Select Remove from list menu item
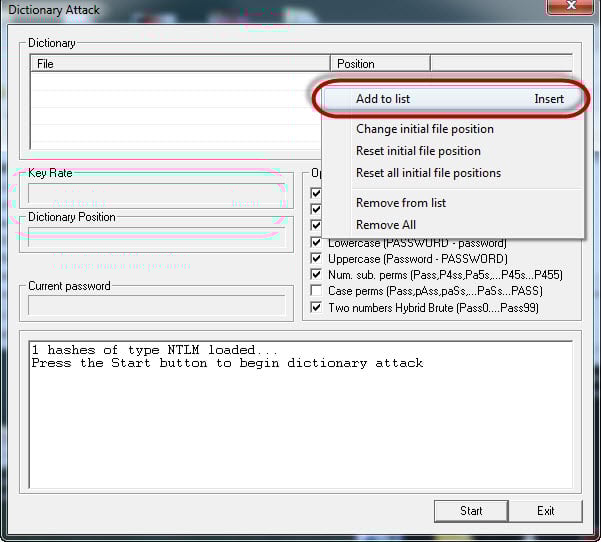 pyautogui.click(x=401, y=203)
